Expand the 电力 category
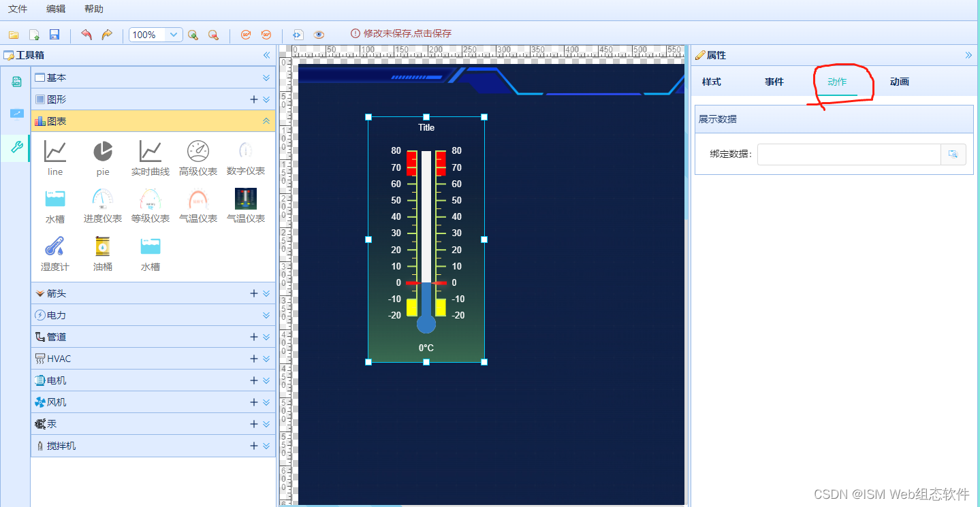Image resolution: width=980 pixels, height=507 pixels. click(x=266, y=316)
